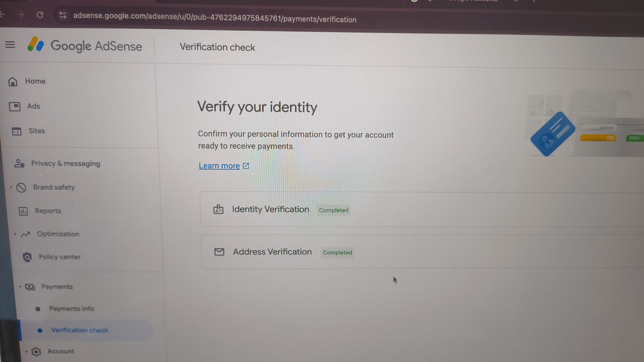This screenshot has width=644, height=362.
Task: Open the Identity Verification card
Action: (x=422, y=209)
